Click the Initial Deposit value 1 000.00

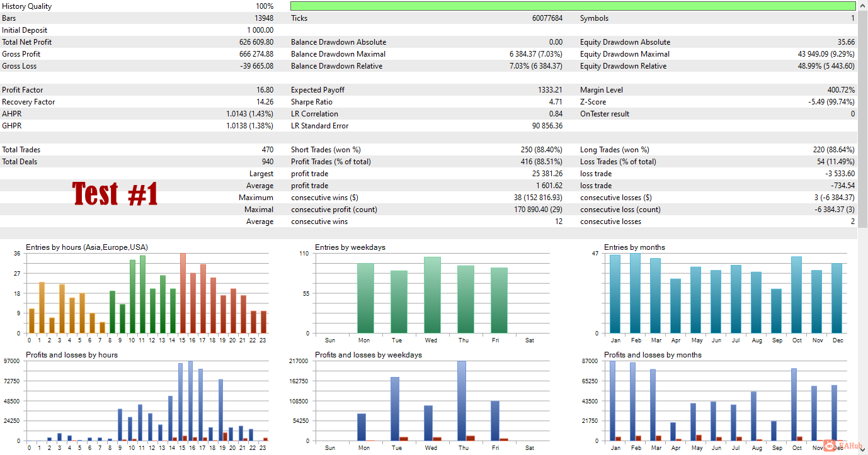(260, 30)
